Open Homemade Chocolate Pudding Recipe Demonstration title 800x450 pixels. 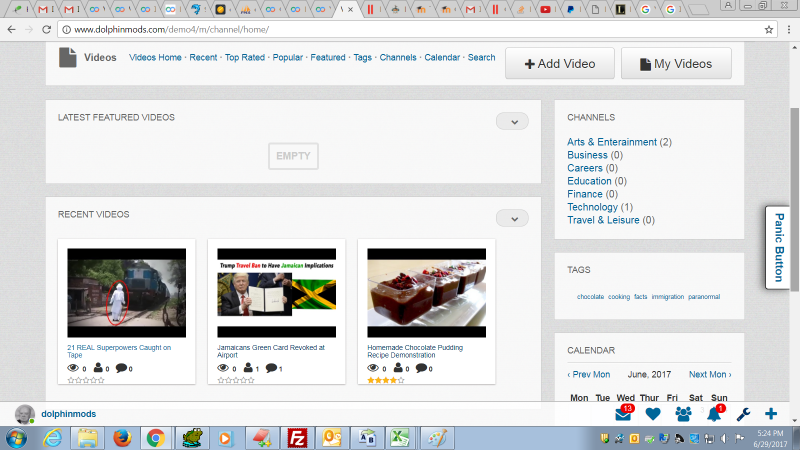pyautogui.click(x=415, y=351)
